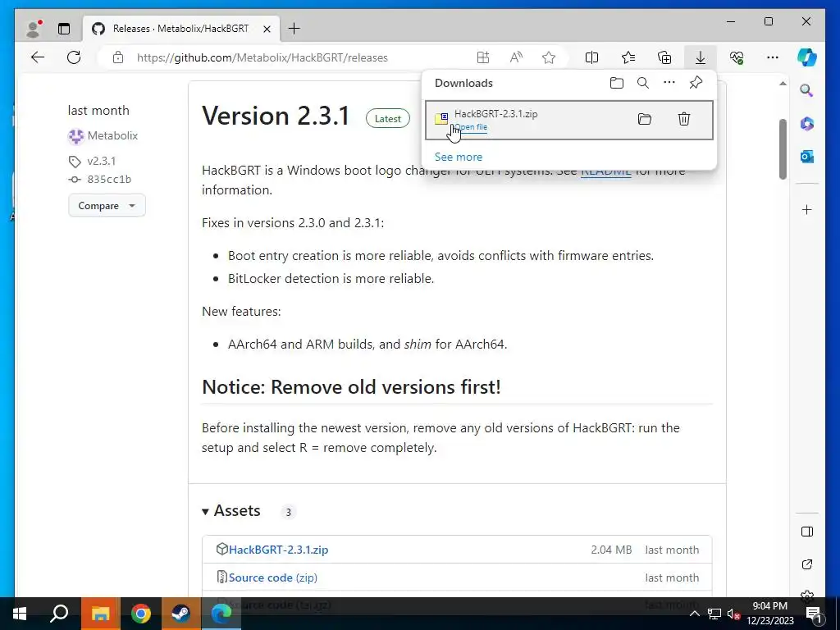Select the Releases · Metabolix/HackBGRT tab
Image resolution: width=840 pixels, height=630 pixels.
pos(181,29)
